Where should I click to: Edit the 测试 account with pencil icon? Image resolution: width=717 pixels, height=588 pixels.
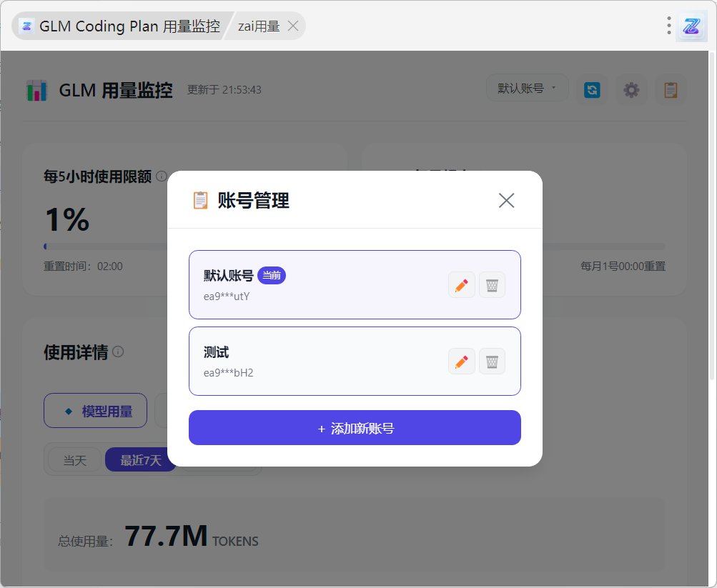click(x=461, y=362)
